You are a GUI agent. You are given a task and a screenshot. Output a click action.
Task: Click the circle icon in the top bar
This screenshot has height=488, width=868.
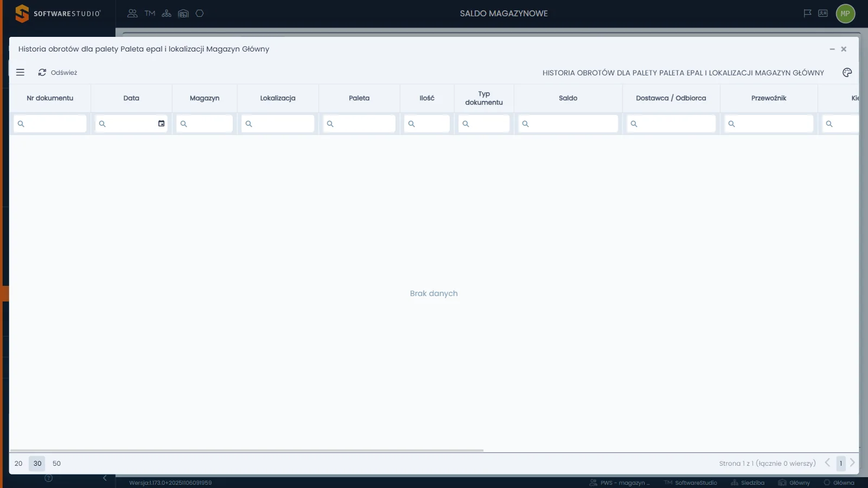(x=200, y=14)
